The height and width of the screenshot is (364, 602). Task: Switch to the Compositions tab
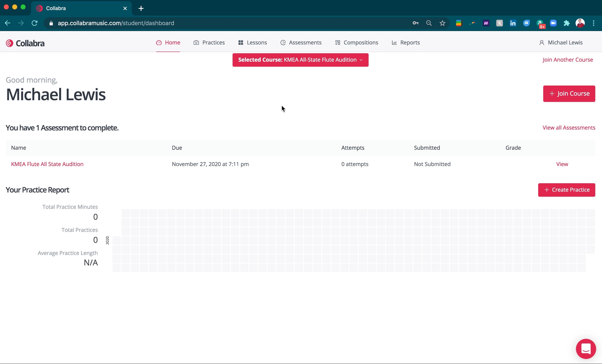(x=356, y=43)
